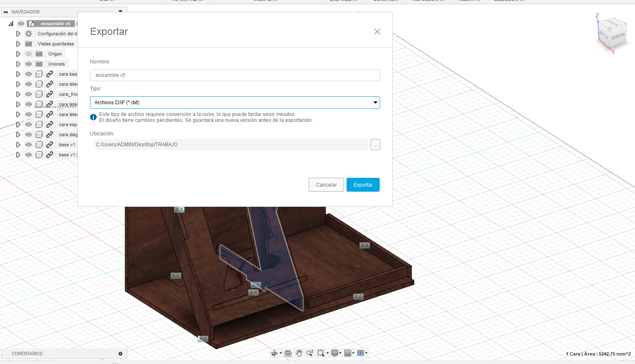Expand the cara_fro component node
The width and height of the screenshot is (635, 364).
[18, 94]
